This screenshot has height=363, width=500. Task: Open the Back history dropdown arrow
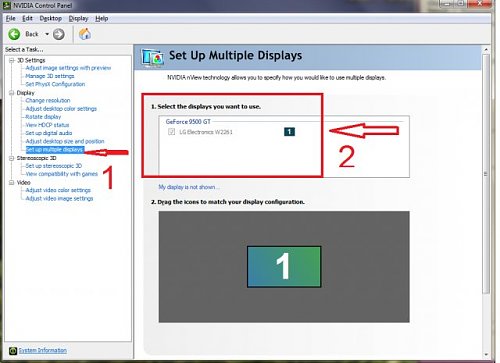[47, 34]
